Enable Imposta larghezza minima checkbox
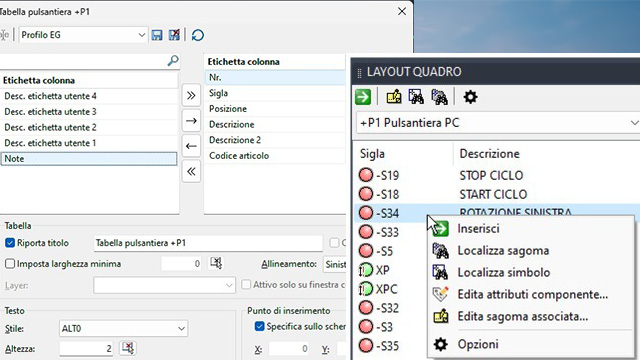This screenshot has width=640, height=360. [10, 264]
